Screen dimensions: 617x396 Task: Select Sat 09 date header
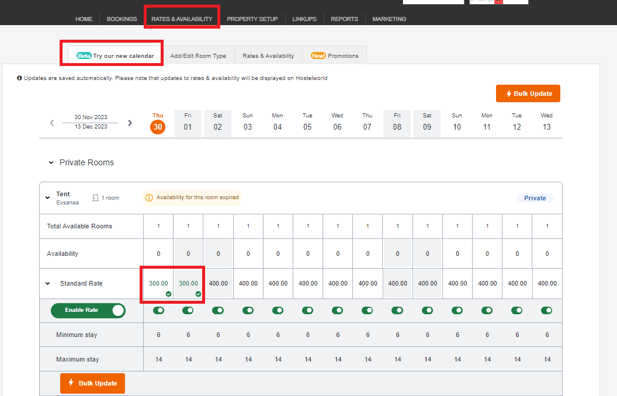tap(427, 123)
